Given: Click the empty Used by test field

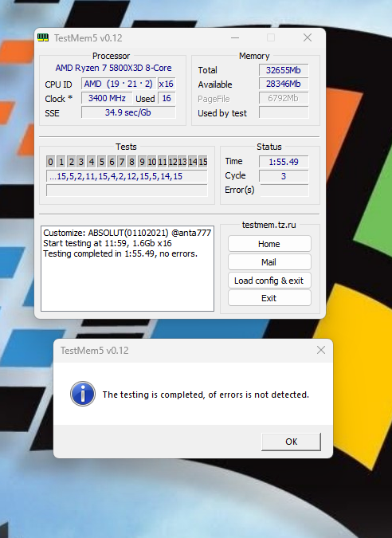Looking at the screenshot, I should pyautogui.click(x=284, y=112).
